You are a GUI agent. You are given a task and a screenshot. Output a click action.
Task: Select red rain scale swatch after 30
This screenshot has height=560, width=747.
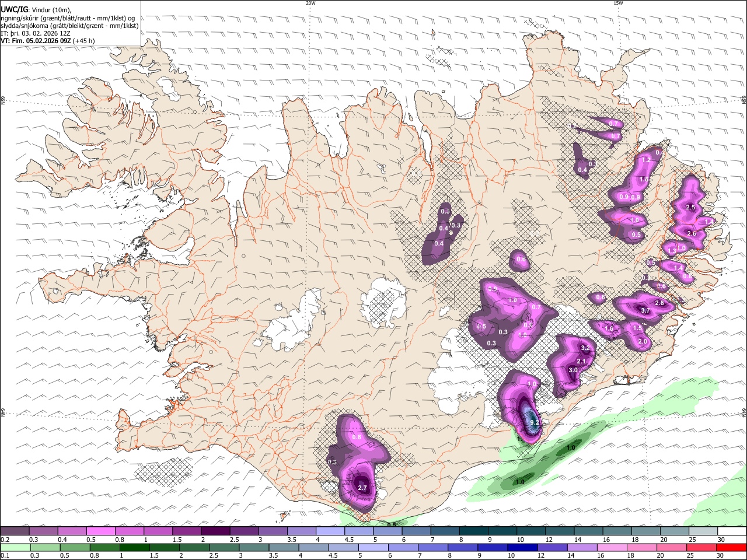731,547
